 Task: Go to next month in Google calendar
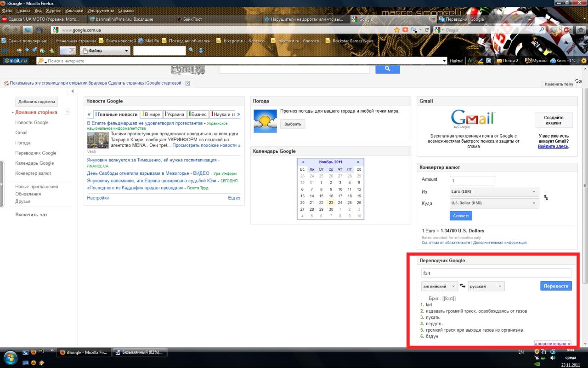[x=358, y=162]
